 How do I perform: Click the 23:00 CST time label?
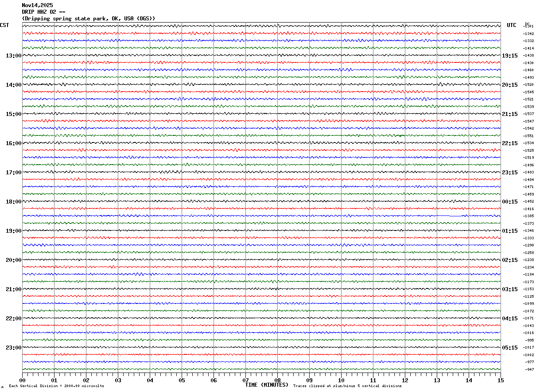pos(13,348)
